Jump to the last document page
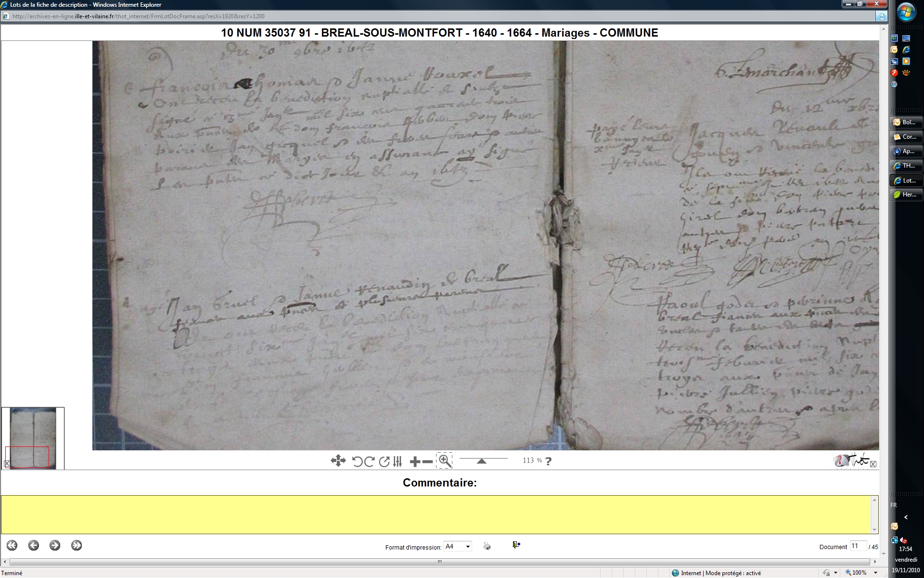The image size is (924, 578). point(77,545)
